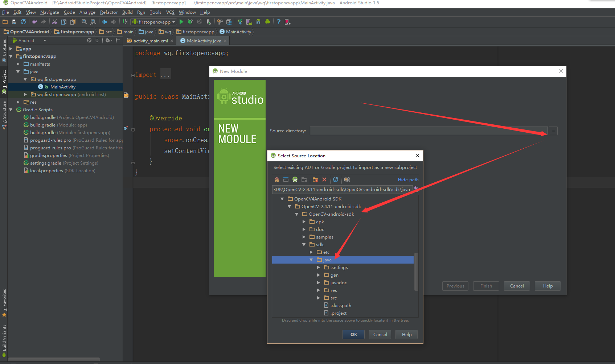615x364 pixels.
Task: Open the Build menu
Action: [x=127, y=12]
